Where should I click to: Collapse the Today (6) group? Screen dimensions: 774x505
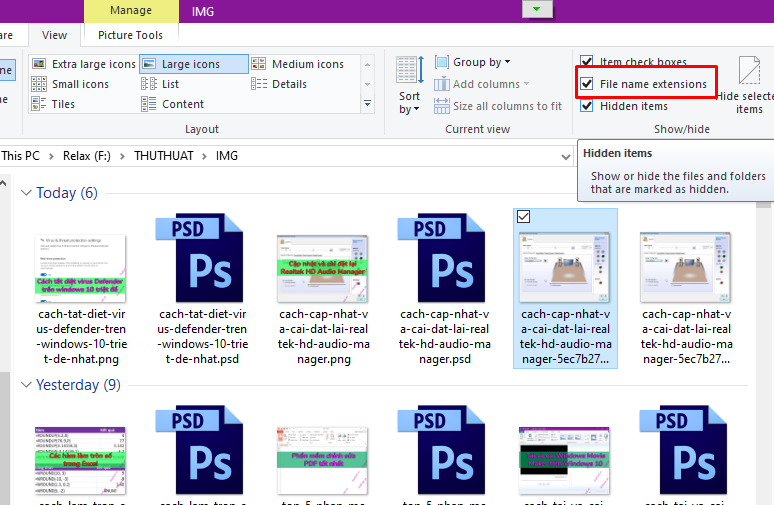26,193
